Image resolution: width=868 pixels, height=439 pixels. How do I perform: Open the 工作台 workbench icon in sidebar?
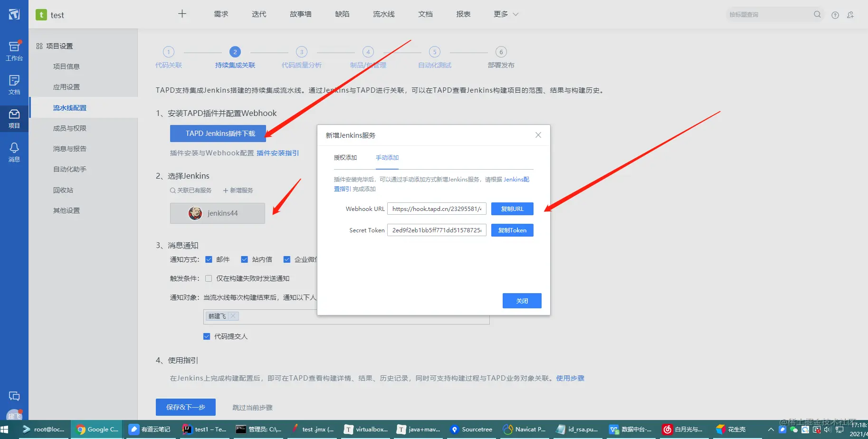click(x=14, y=51)
